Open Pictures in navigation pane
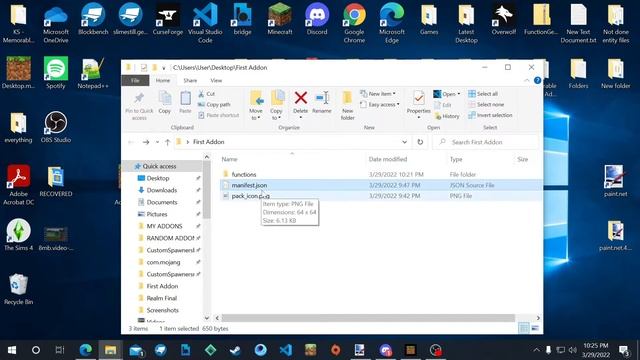The height and width of the screenshot is (360, 640). click(157, 214)
